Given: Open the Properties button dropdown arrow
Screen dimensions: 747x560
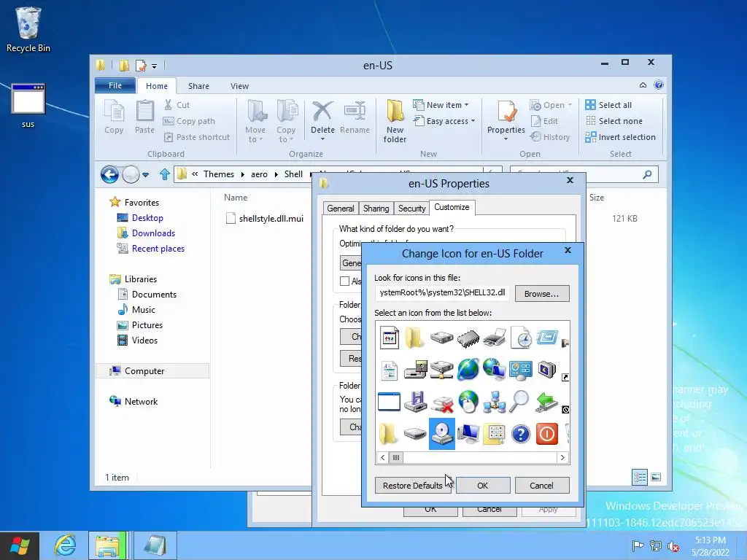Looking at the screenshot, I should click(506, 139).
